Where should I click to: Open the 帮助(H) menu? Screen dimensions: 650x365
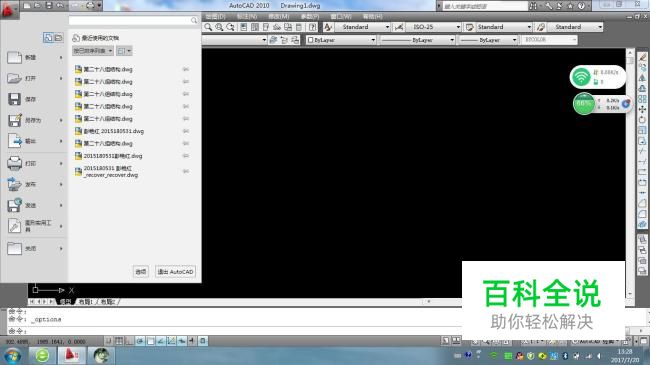[372, 17]
